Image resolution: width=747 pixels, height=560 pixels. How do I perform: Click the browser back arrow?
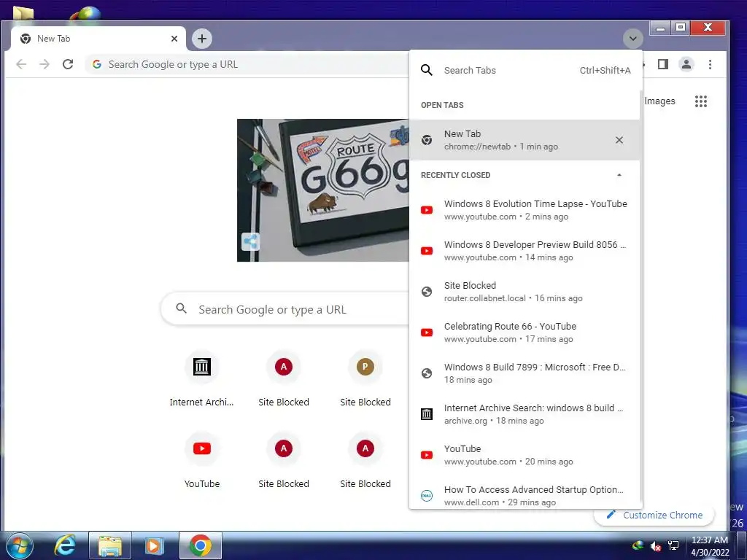[x=21, y=64]
